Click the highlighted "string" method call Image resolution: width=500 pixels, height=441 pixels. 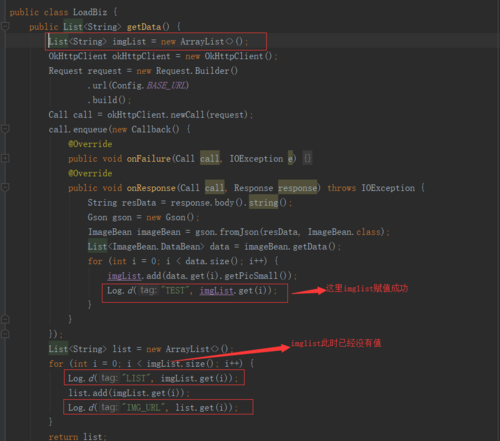click(x=263, y=203)
